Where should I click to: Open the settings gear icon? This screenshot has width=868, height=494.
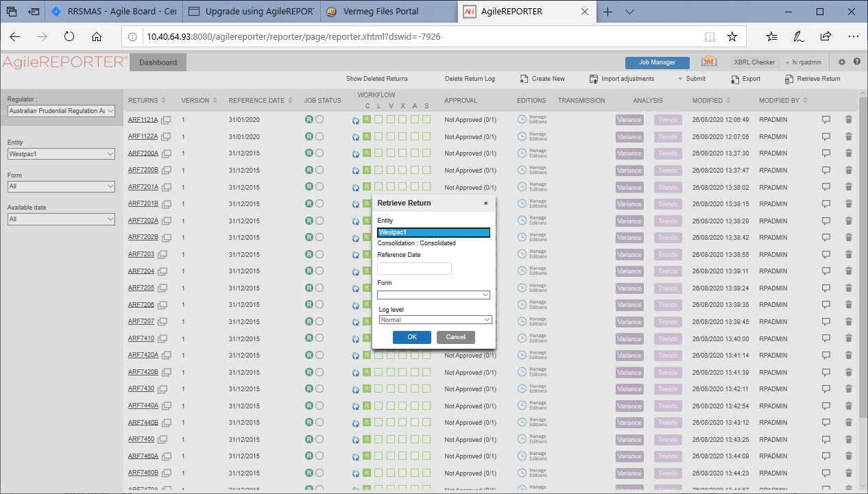(x=842, y=62)
